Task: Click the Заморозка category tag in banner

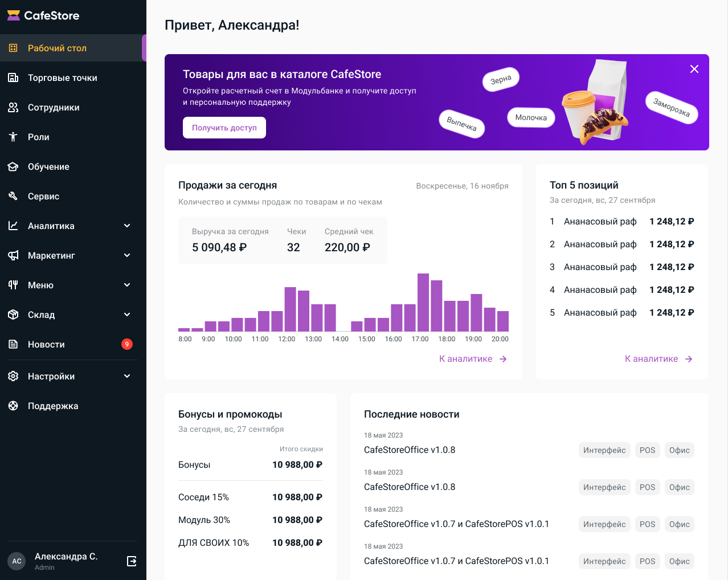Action: tap(672, 108)
